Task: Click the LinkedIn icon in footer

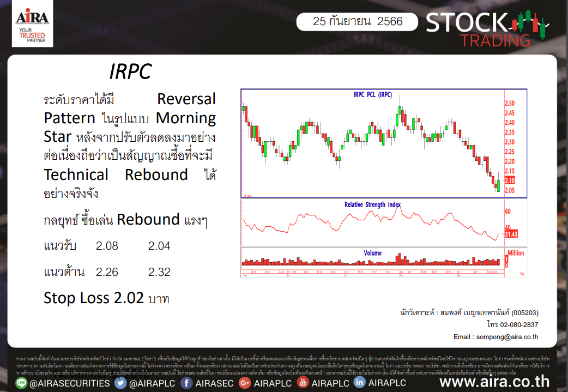Action: 359,382
